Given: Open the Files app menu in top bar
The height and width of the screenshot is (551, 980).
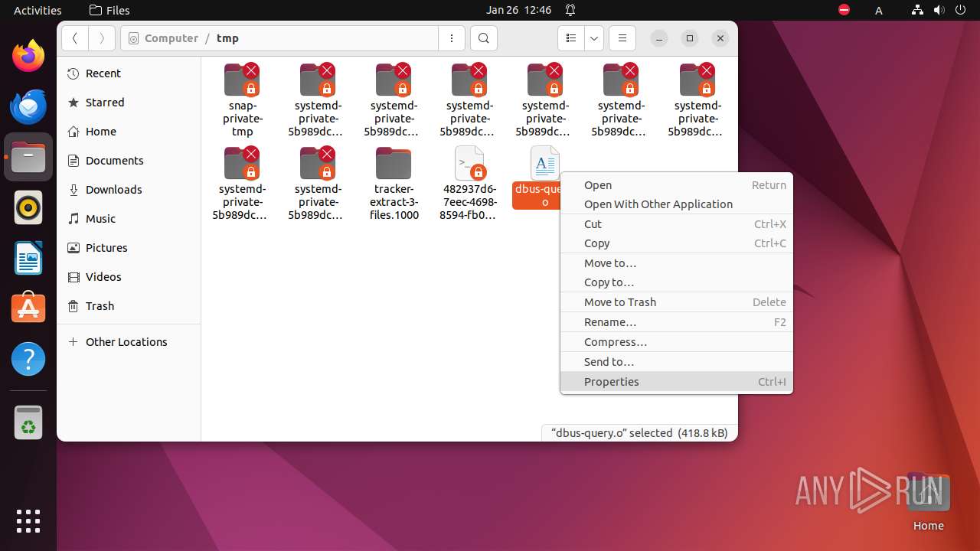Looking at the screenshot, I should click(x=109, y=10).
